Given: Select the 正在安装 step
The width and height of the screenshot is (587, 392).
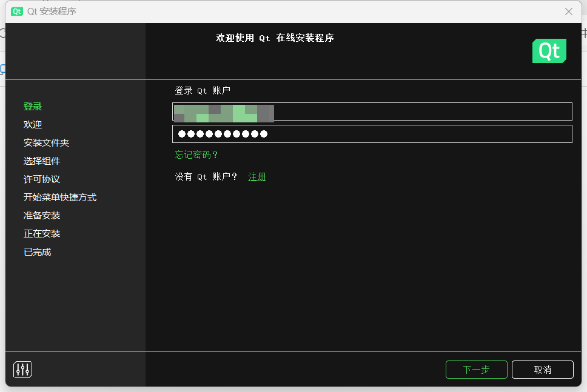Looking at the screenshot, I should (42, 234).
